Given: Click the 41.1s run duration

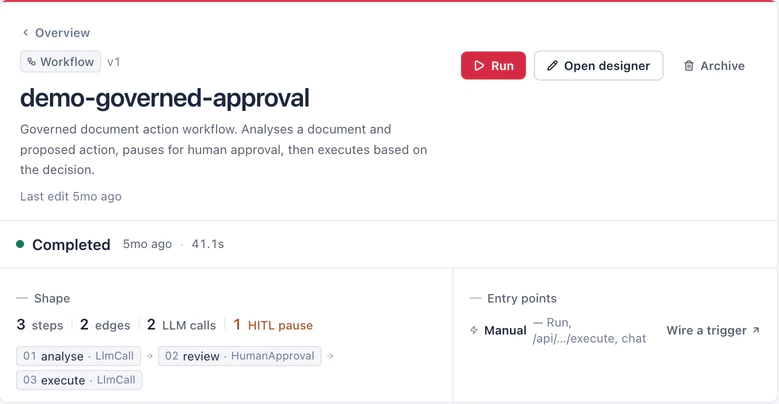Looking at the screenshot, I should point(208,244).
